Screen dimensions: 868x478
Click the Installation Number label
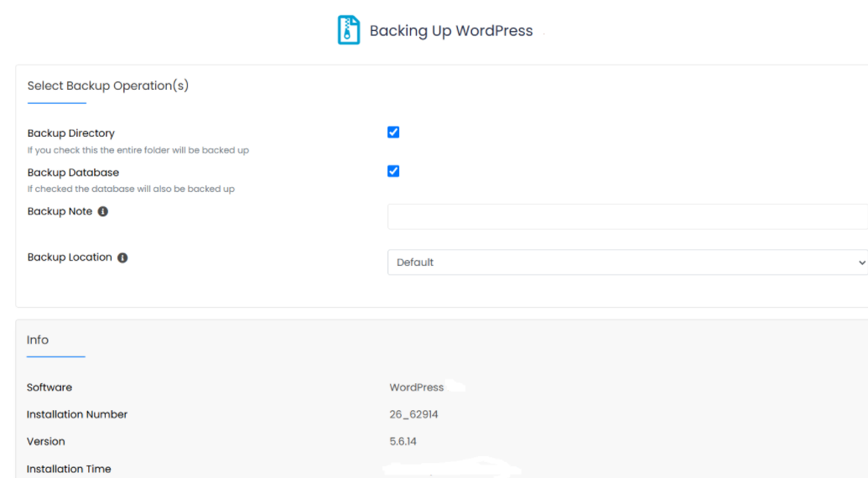(77, 414)
